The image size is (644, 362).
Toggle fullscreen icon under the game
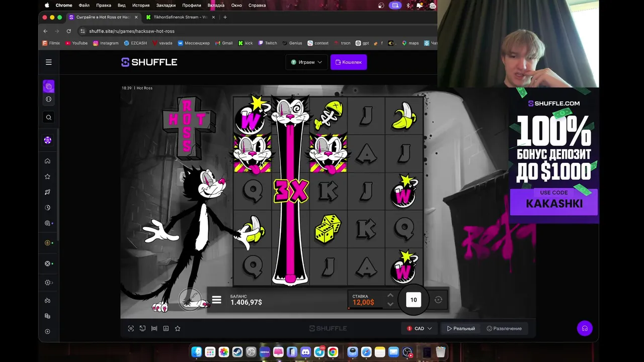[x=131, y=328]
